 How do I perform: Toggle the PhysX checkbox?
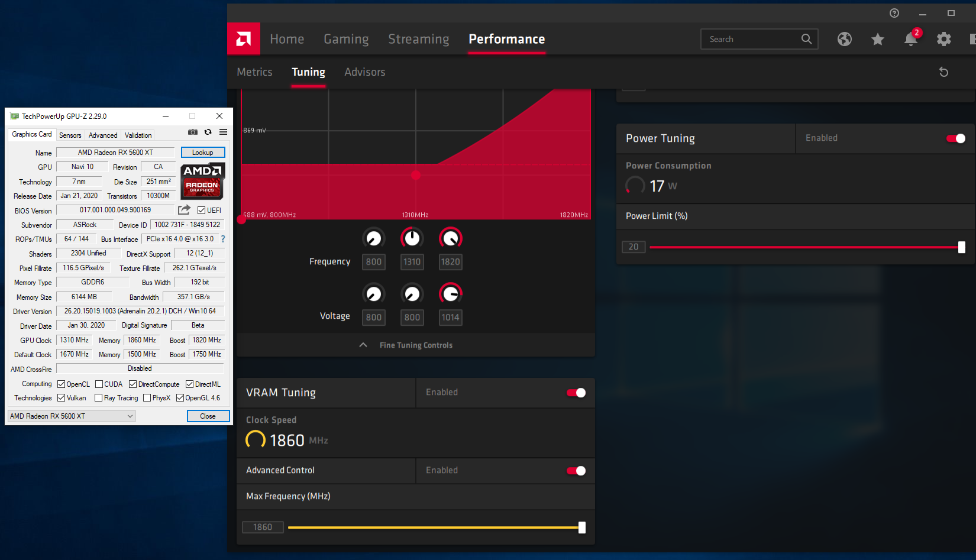[x=147, y=398]
